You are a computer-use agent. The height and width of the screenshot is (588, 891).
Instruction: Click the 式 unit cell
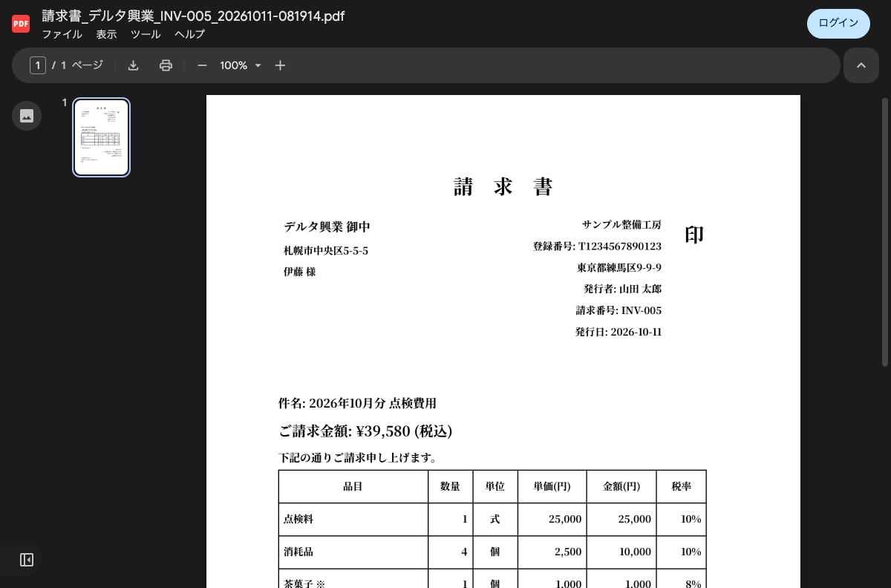pos(495,519)
